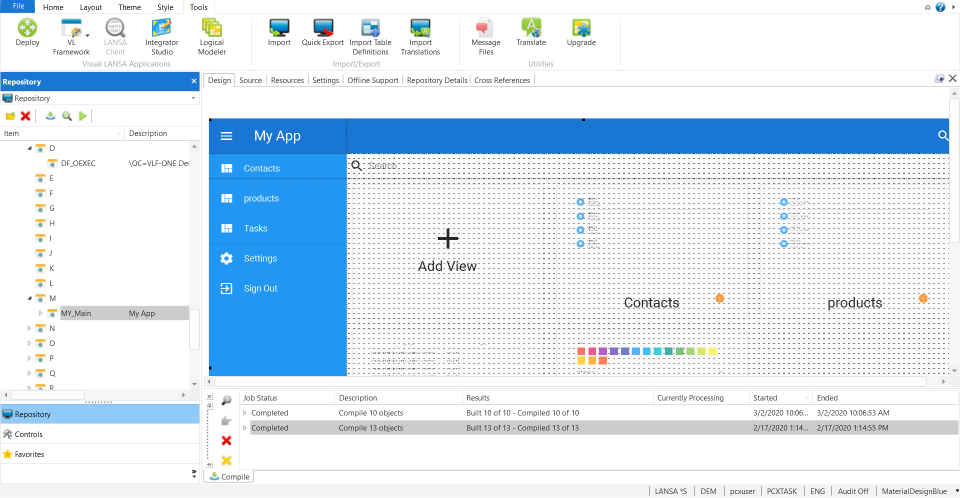
Task: Select Contacts in the app menu
Action: tap(278, 168)
